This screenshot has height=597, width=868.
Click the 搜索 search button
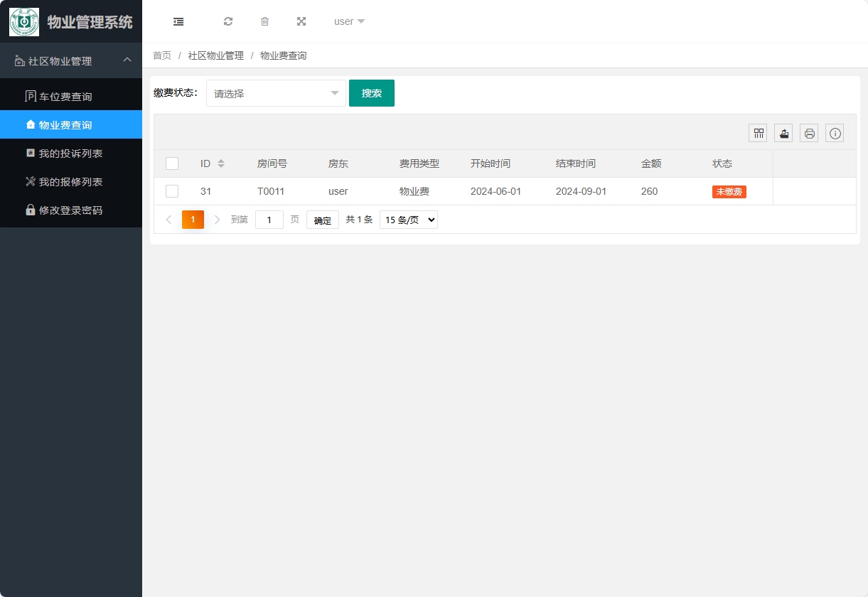371,92
